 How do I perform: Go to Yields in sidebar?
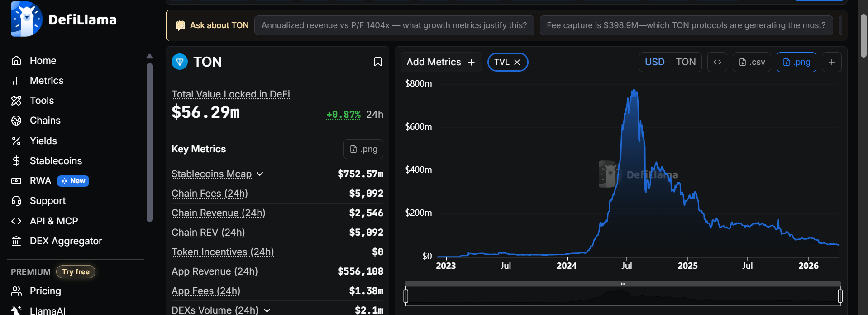point(43,141)
